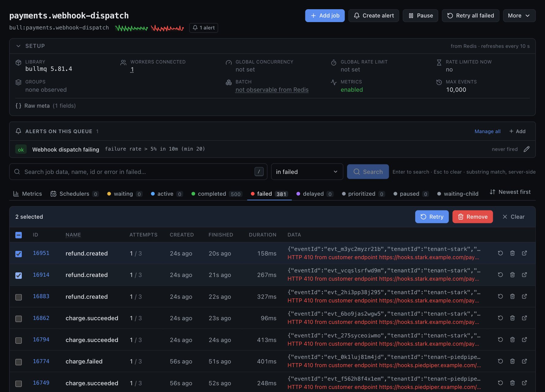
Task: Check job 16749 checkbox
Action: (x=18, y=383)
